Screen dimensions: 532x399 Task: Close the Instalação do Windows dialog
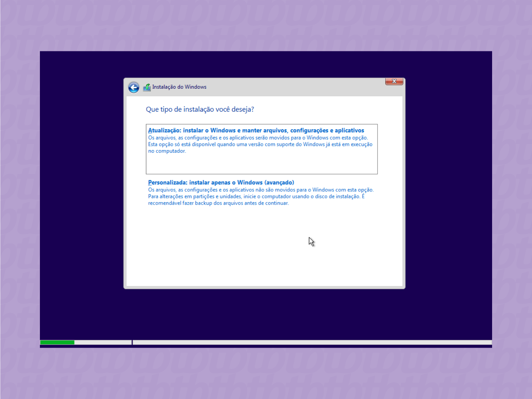394,81
